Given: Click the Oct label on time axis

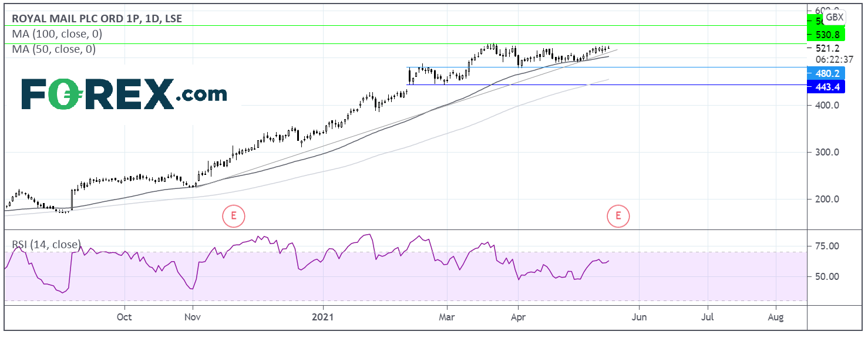Looking at the screenshot, I should coord(125,317).
